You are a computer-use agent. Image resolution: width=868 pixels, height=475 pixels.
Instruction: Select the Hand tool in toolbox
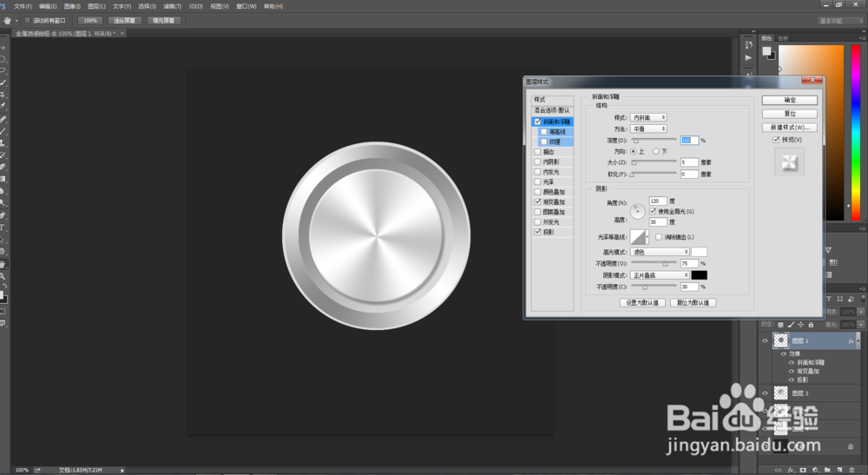click(x=3, y=264)
